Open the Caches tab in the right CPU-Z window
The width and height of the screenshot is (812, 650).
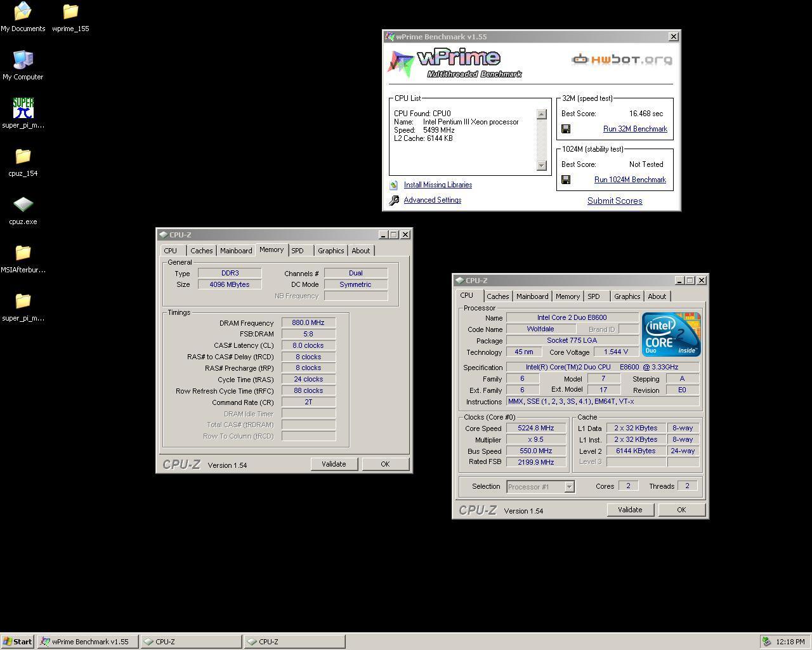pyautogui.click(x=498, y=296)
